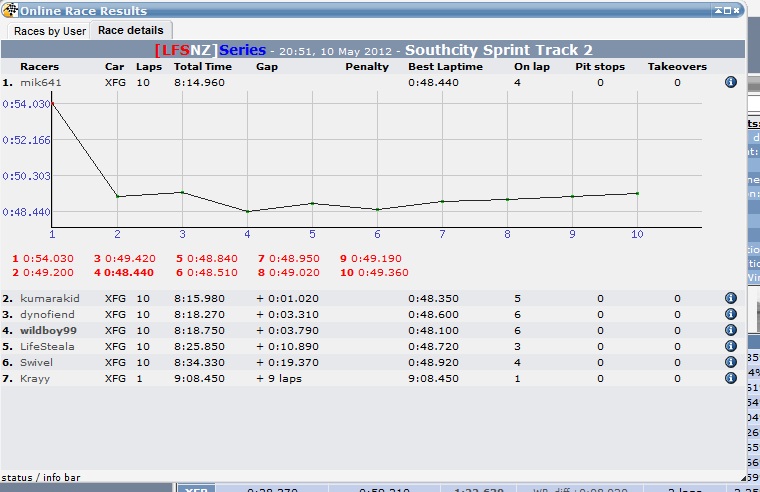This screenshot has height=492, width=760.
Task: Click the lap 4 graph point
Action: [x=248, y=211]
